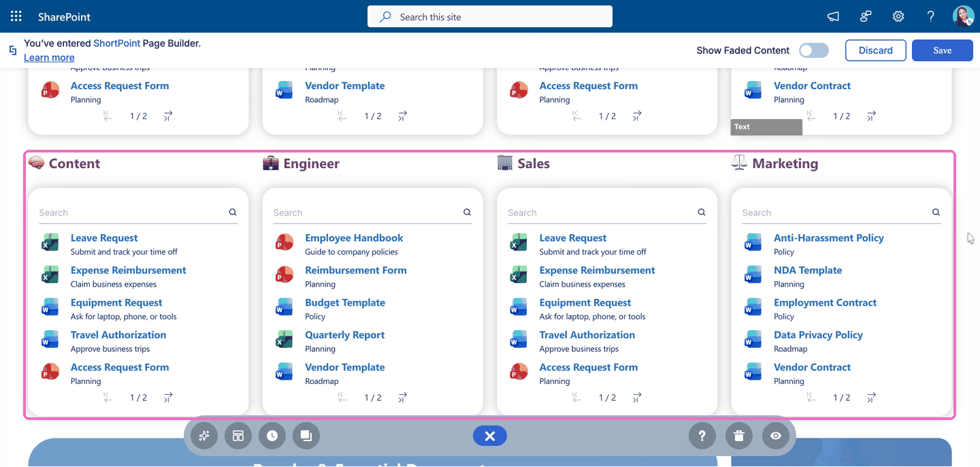
Task: Open the people network icon in header
Action: 866,16
